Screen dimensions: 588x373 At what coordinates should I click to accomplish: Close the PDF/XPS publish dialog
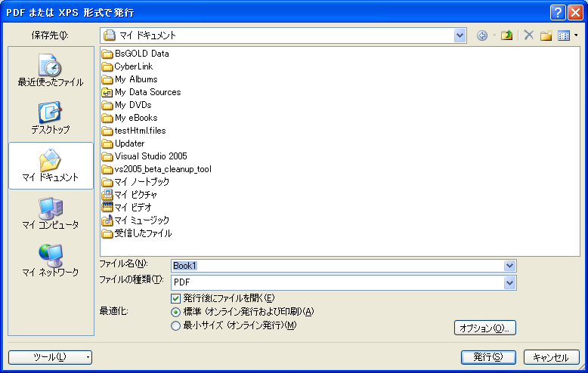[x=575, y=12]
